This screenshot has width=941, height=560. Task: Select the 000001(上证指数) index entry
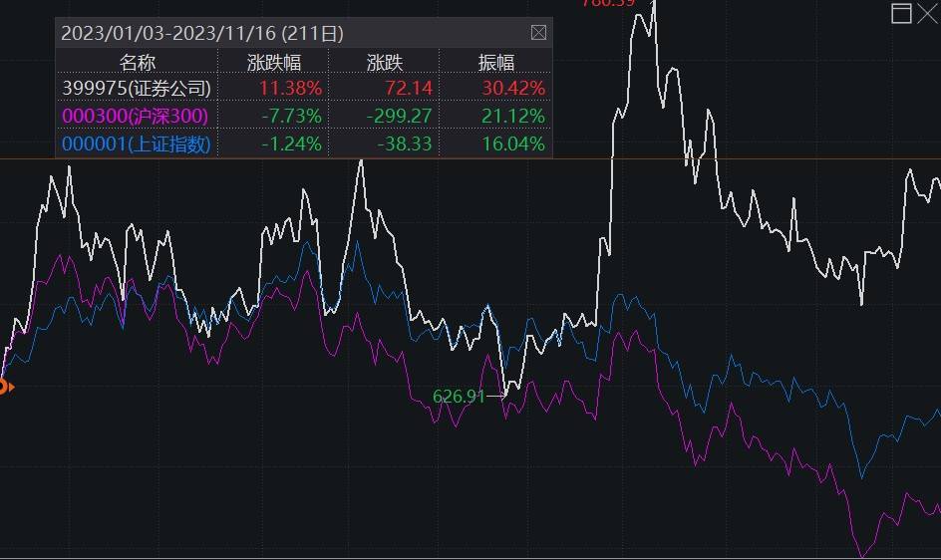tap(137, 143)
